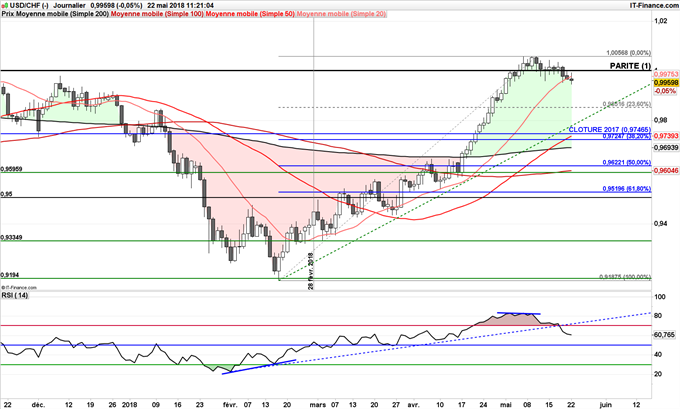Viewport: 680px width, 409px height.
Task: Click the © IT-Finance.com copyright text
Action: click(x=19, y=288)
